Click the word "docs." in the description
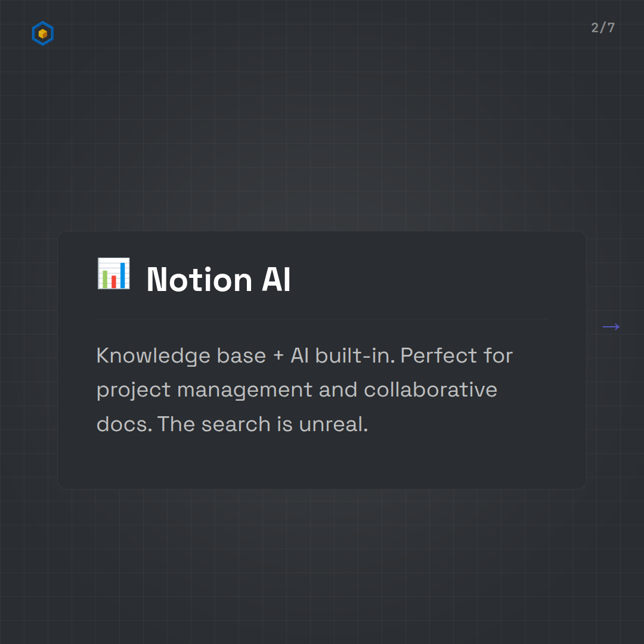Image resolution: width=644 pixels, height=644 pixels. (x=124, y=424)
